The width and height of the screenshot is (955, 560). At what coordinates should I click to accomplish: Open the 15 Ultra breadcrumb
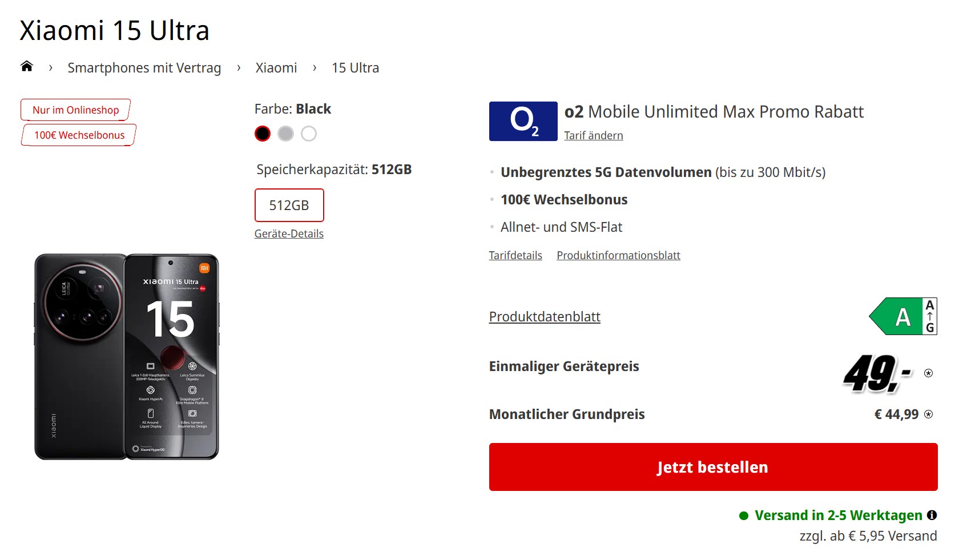(355, 68)
